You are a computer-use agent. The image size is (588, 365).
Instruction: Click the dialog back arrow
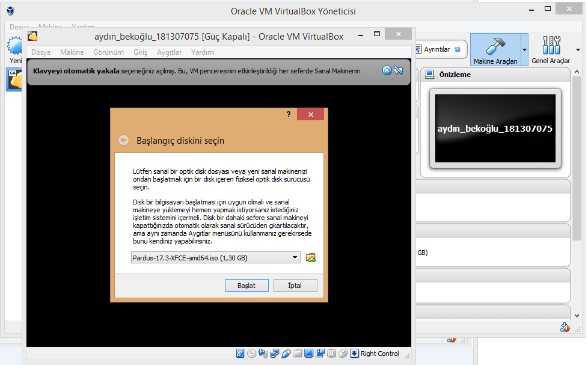[124, 140]
